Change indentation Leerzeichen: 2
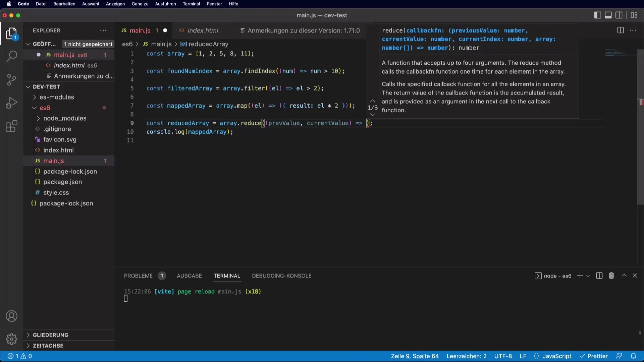Viewport: 644px width, 362px height. 466,356
